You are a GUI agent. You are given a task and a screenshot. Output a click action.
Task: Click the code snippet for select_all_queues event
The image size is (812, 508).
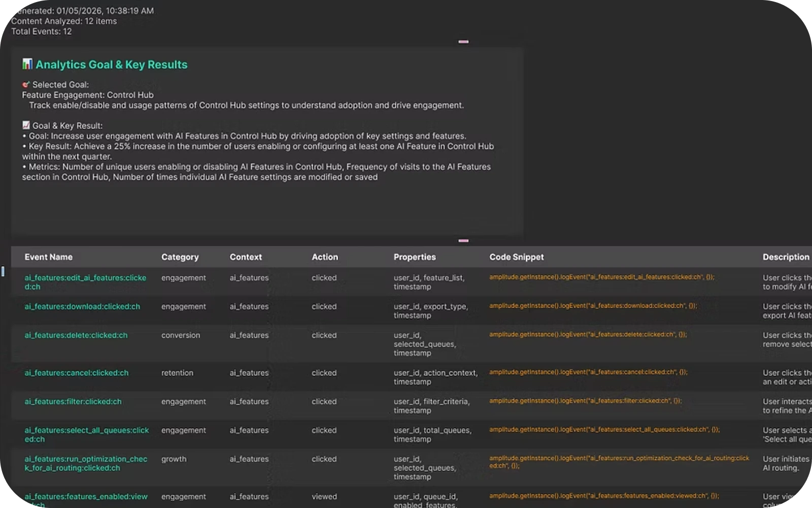[x=604, y=429]
